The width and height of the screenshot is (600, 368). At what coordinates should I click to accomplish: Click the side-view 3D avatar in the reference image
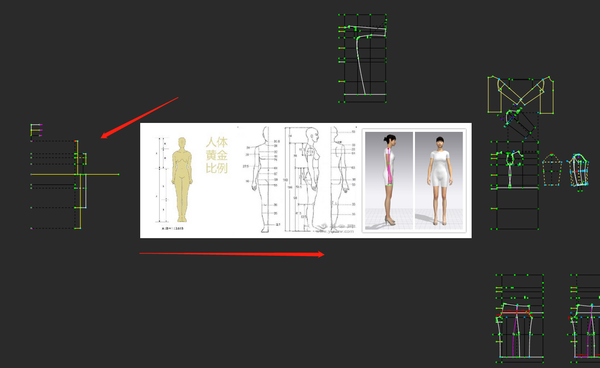point(389,180)
